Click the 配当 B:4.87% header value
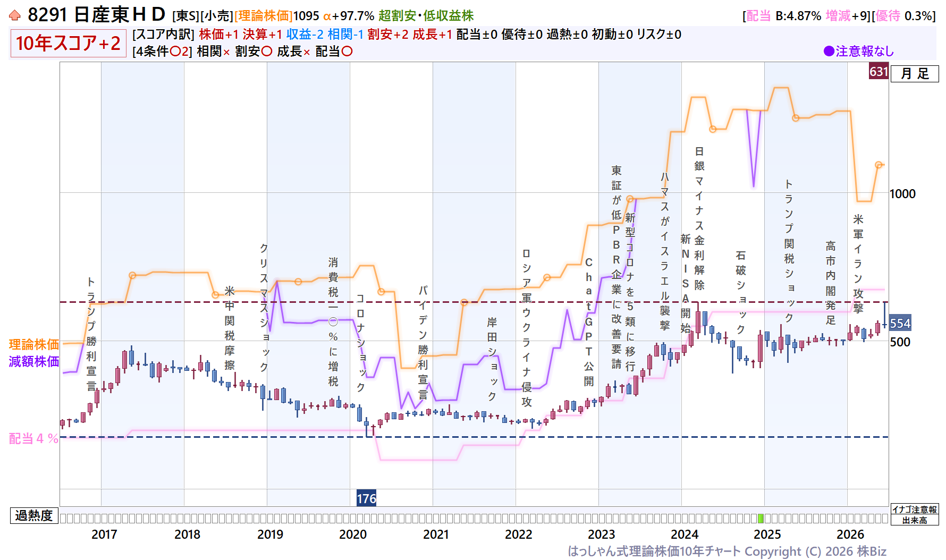 pos(784,16)
